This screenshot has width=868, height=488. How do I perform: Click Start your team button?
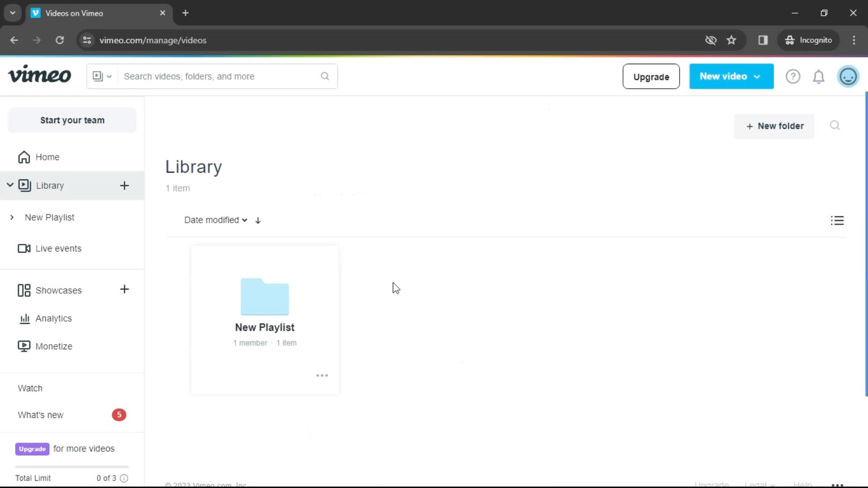(72, 120)
